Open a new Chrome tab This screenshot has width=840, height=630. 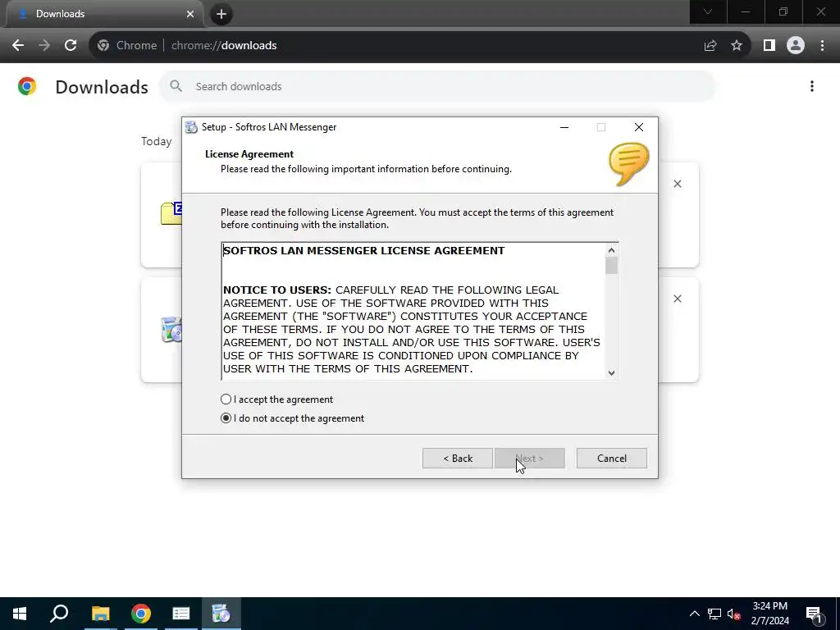pos(221,14)
